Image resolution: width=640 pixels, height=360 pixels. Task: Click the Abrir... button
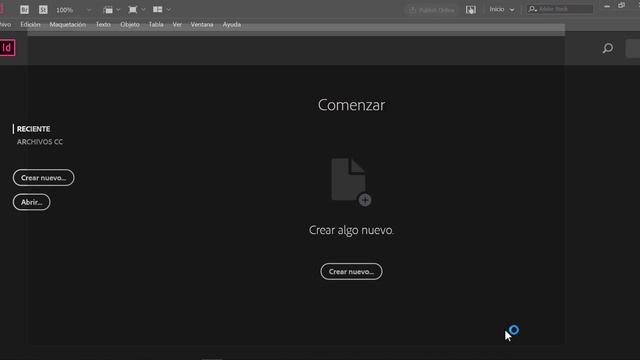click(31, 202)
